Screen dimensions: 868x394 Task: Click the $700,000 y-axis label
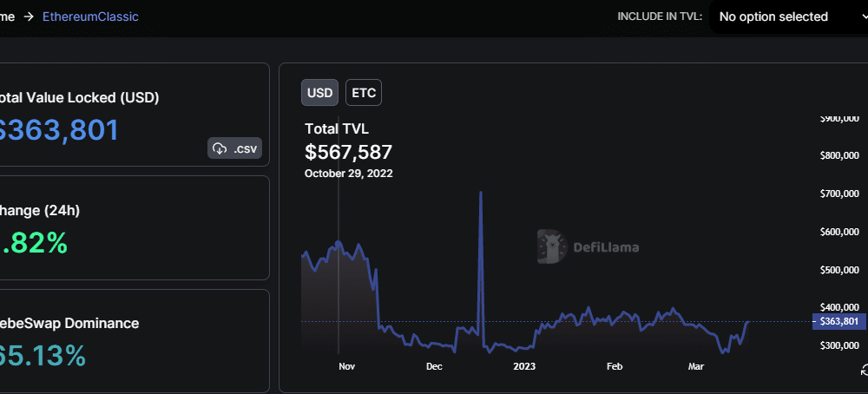[x=839, y=194]
